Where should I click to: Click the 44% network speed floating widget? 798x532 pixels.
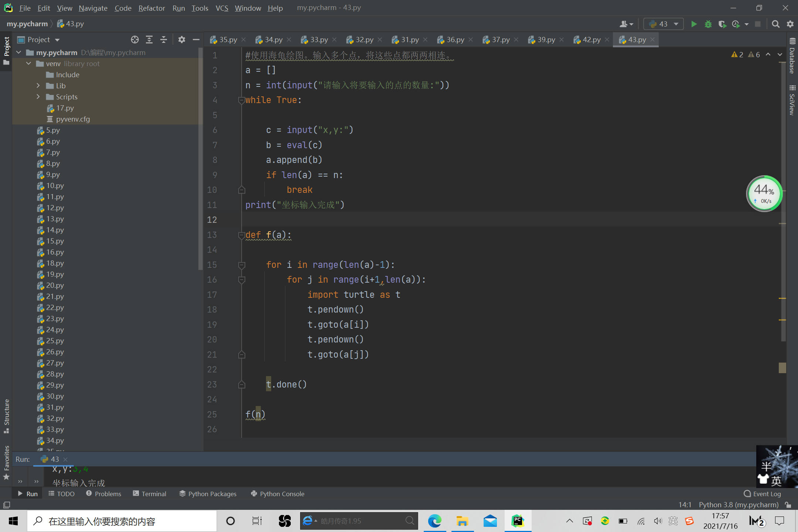pyautogui.click(x=764, y=193)
